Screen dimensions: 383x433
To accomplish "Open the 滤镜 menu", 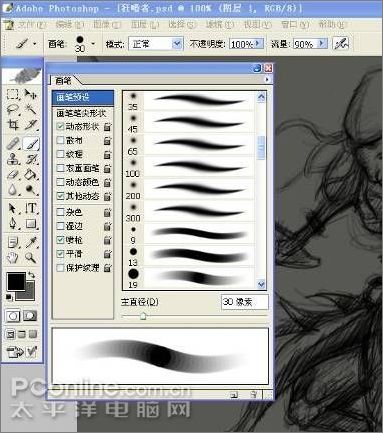I will coord(220,25).
